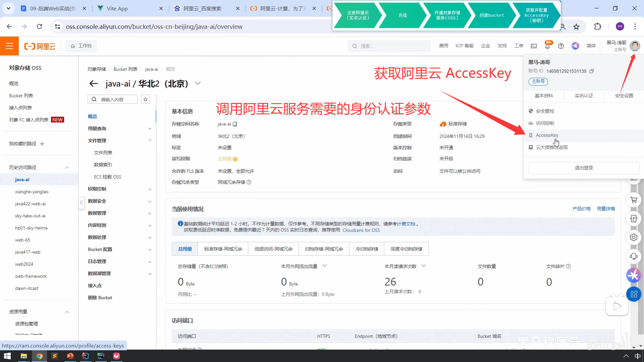Star the bucket with favorite icon
Viewport: 644px width, 362px height.
[x=145, y=99]
